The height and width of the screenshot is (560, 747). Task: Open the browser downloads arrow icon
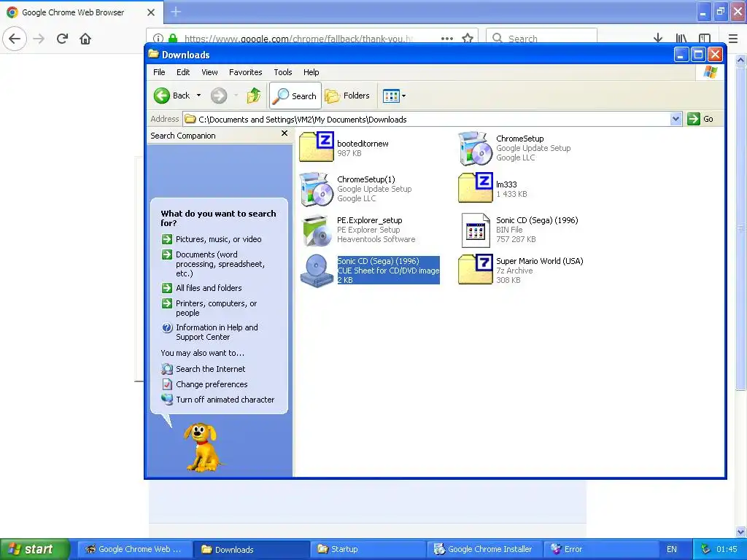tap(658, 39)
